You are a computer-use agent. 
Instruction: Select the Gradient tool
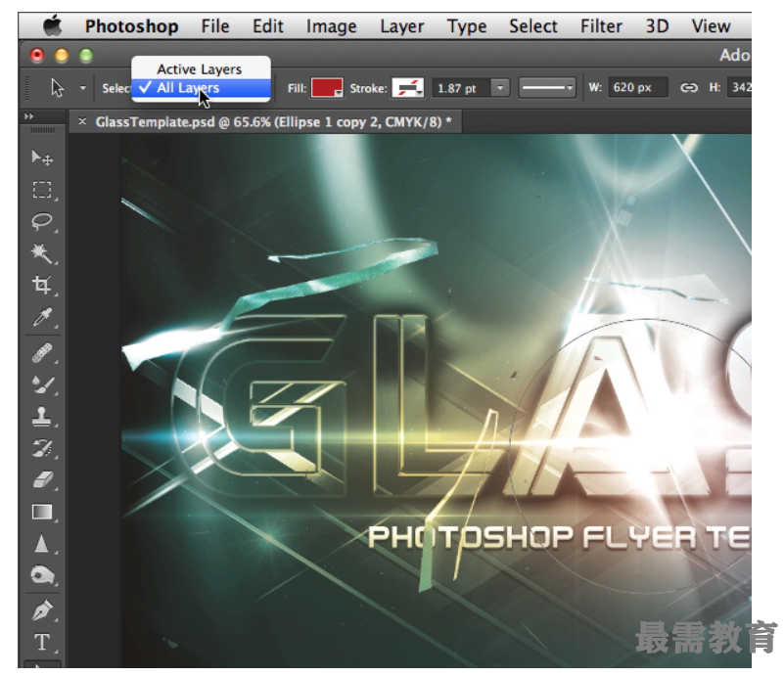click(42, 512)
